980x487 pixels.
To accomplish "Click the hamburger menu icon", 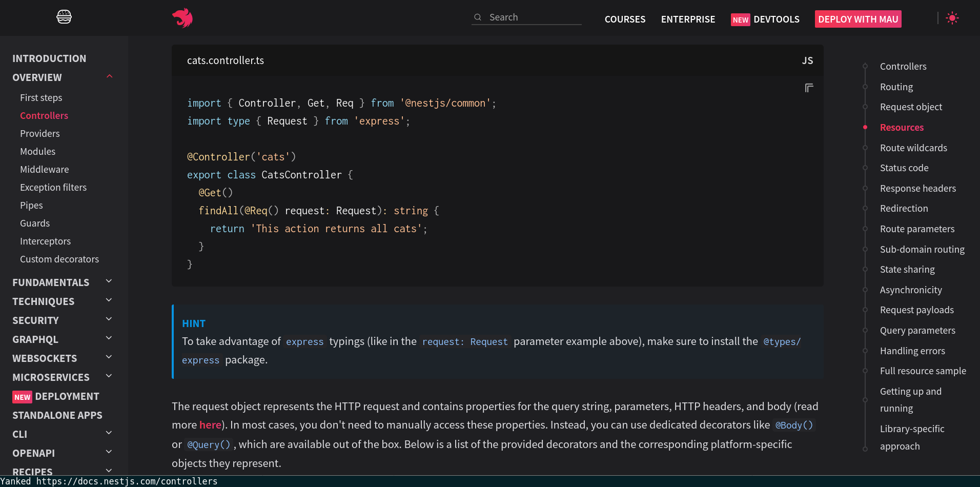I will 64,17.
